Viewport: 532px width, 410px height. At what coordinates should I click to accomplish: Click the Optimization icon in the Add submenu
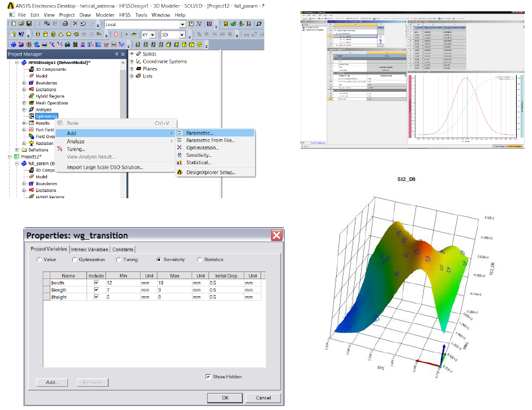(x=179, y=148)
